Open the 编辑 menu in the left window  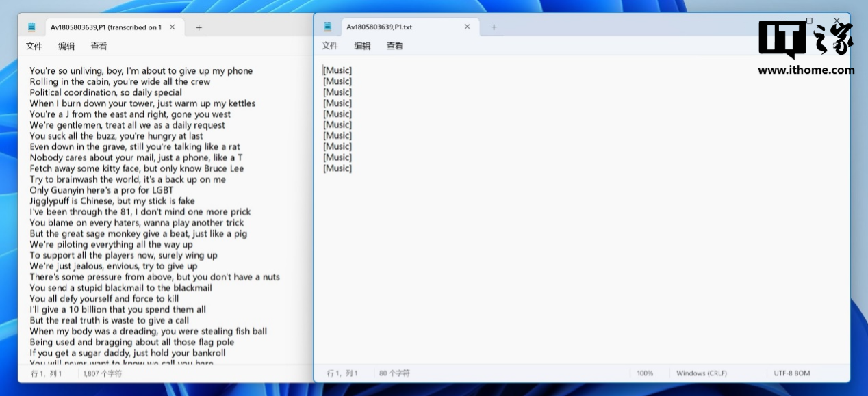point(66,47)
